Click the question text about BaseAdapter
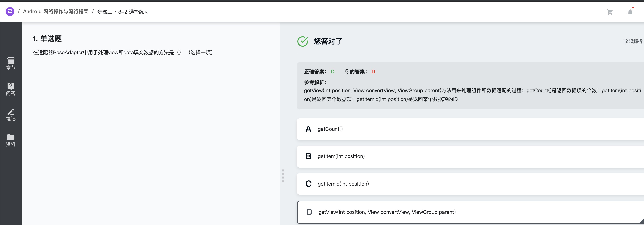The image size is (644, 225). 123,52
